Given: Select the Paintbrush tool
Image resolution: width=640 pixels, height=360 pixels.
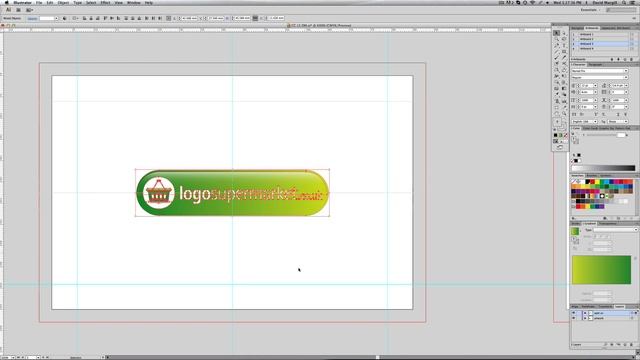Looking at the screenshot, I should 556,57.
